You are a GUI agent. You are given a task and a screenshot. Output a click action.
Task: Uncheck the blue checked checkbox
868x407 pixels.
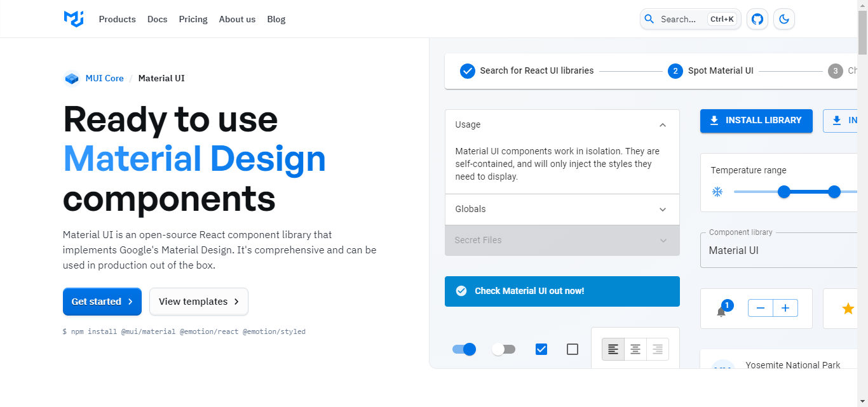pos(541,349)
